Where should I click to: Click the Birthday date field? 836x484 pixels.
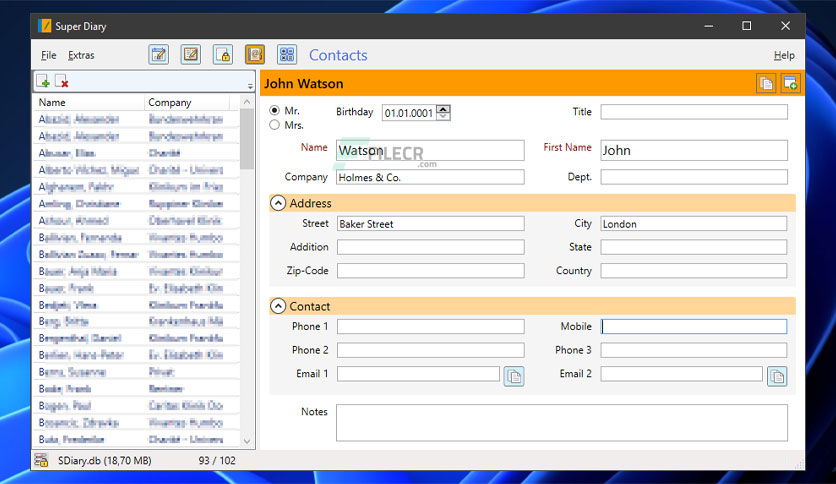[409, 112]
